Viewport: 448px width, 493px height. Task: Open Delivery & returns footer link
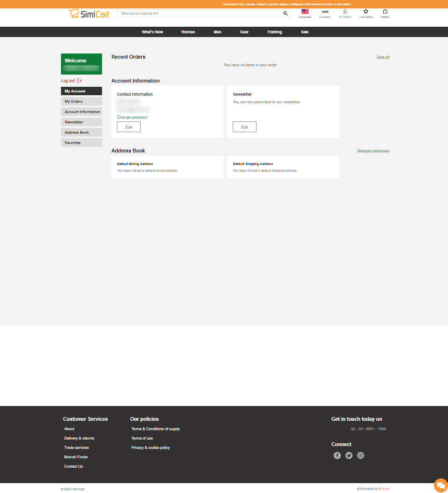[x=79, y=438]
